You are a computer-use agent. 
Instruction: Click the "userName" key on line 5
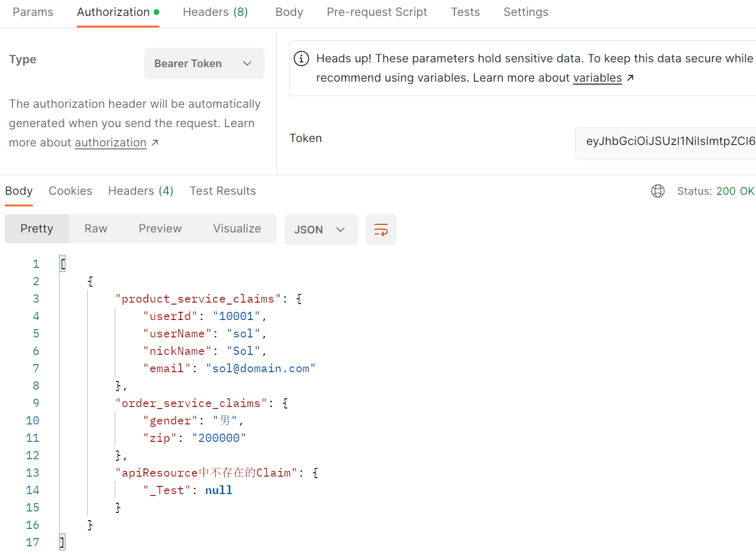177,334
